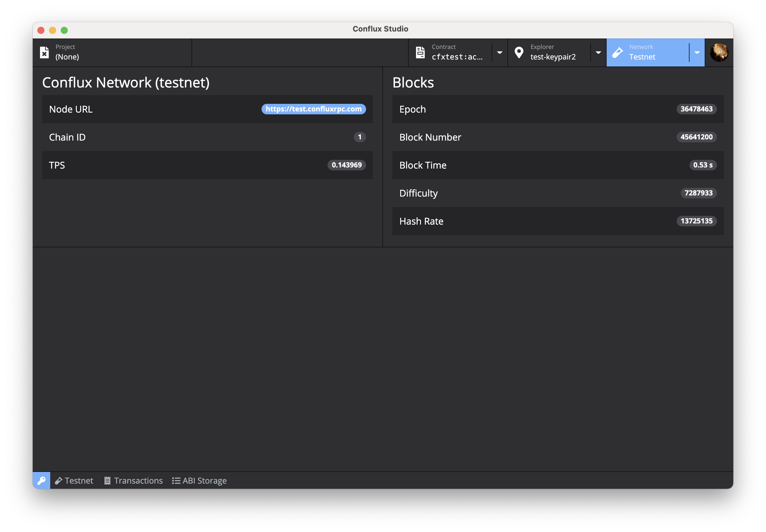Click the green fullscreen window button
The width and height of the screenshot is (766, 532).
tap(65, 30)
